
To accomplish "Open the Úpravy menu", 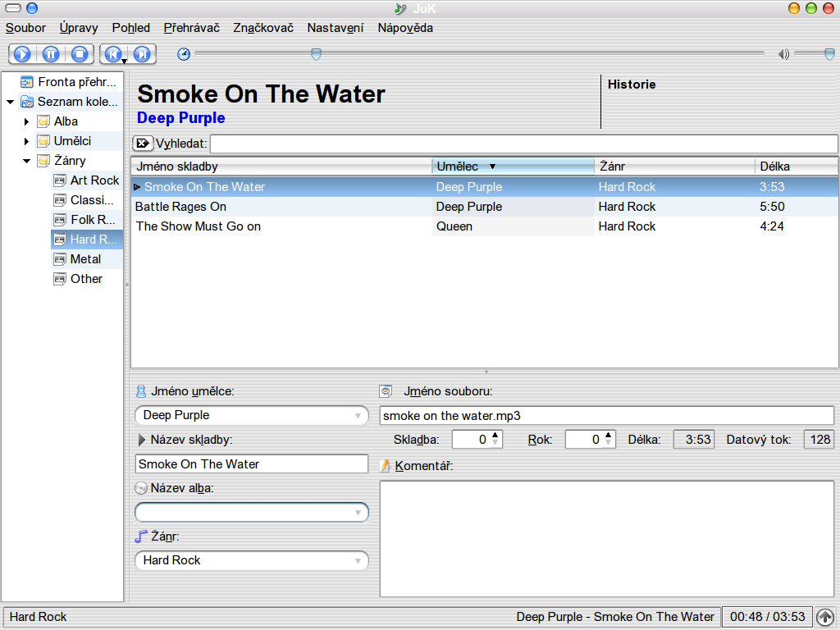I will tap(79, 28).
